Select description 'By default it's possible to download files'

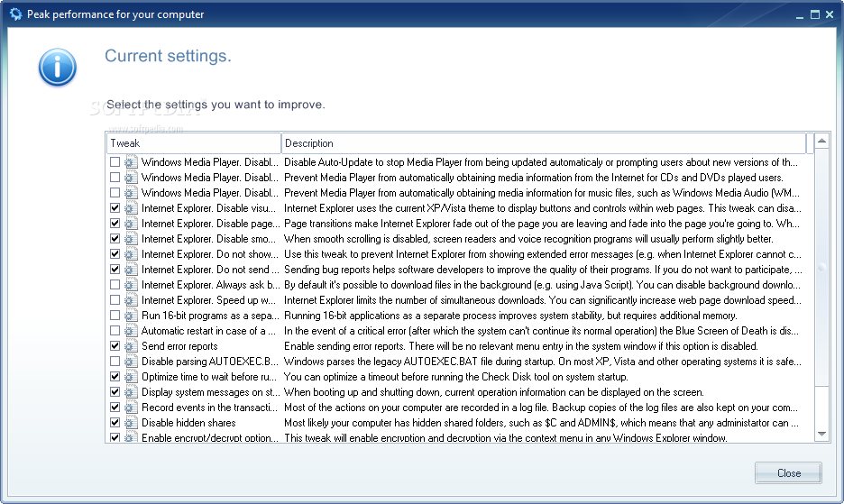click(x=543, y=285)
